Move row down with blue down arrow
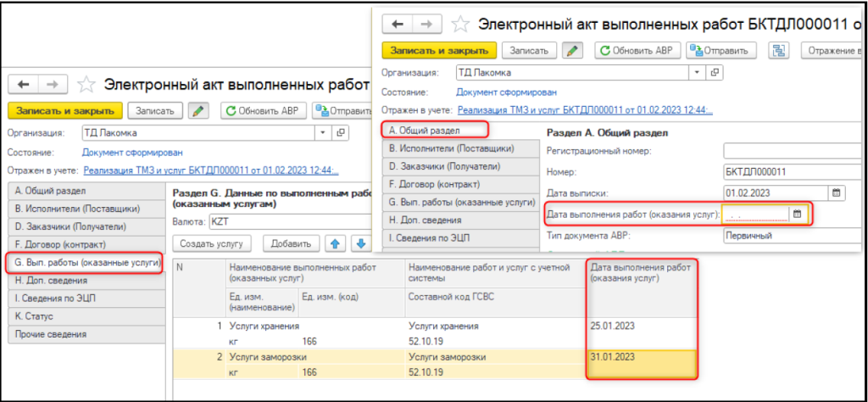Viewport: 868px width, 402px height. (359, 243)
